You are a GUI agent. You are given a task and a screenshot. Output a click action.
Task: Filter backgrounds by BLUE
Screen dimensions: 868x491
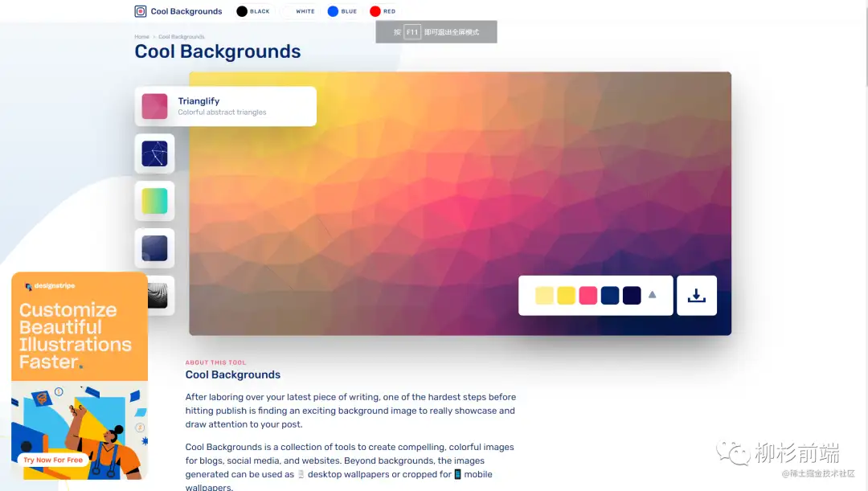coord(342,11)
